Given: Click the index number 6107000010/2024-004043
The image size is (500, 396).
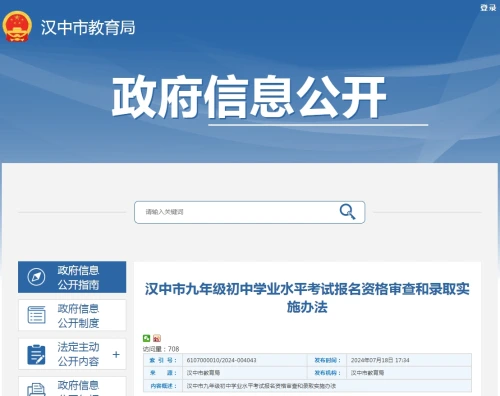Looking at the screenshot, I should 221,360.
